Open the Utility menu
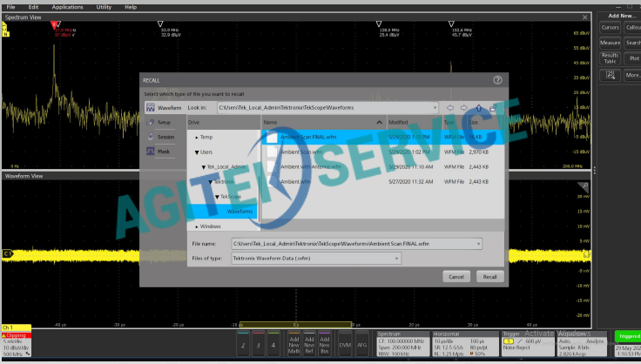 pos(104,6)
